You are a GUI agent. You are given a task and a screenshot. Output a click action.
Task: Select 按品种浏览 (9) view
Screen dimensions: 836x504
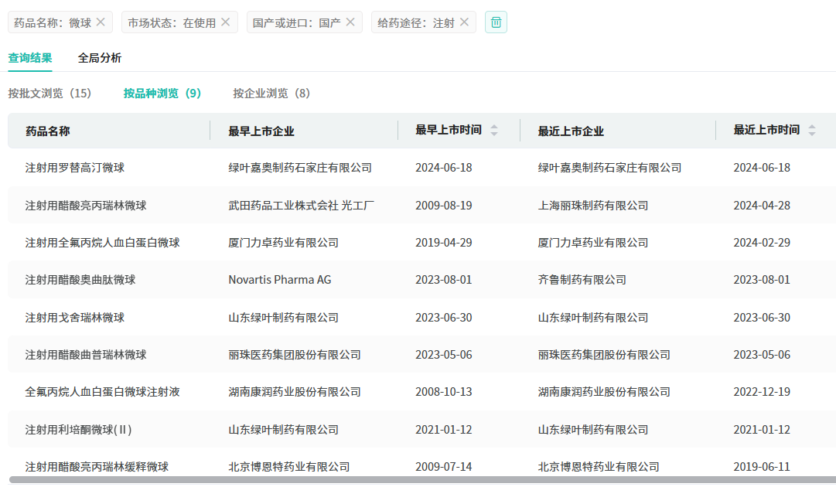tap(162, 94)
